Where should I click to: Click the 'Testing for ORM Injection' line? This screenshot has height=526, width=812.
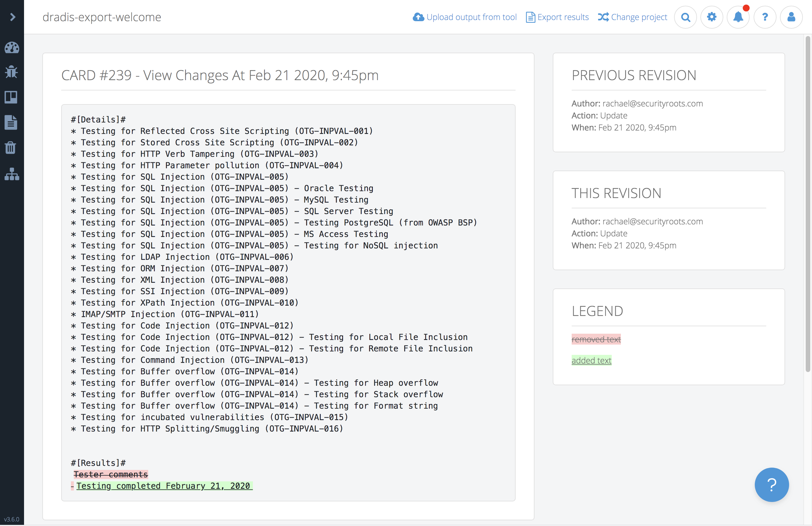click(x=180, y=268)
